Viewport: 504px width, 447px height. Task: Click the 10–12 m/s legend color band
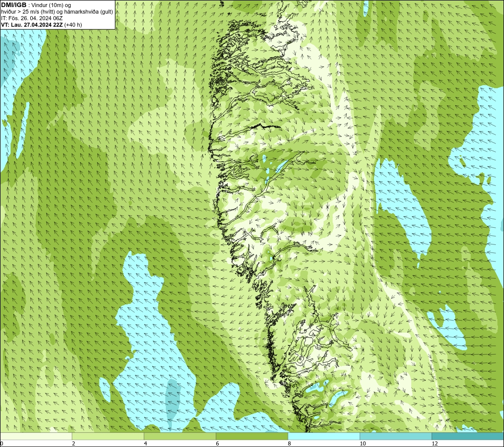coord(396,436)
